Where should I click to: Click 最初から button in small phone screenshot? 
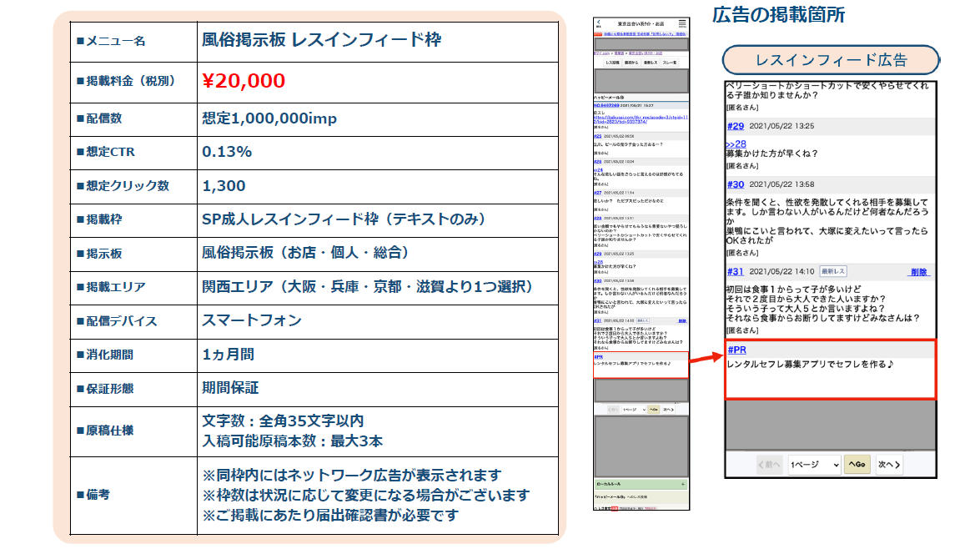(631, 63)
